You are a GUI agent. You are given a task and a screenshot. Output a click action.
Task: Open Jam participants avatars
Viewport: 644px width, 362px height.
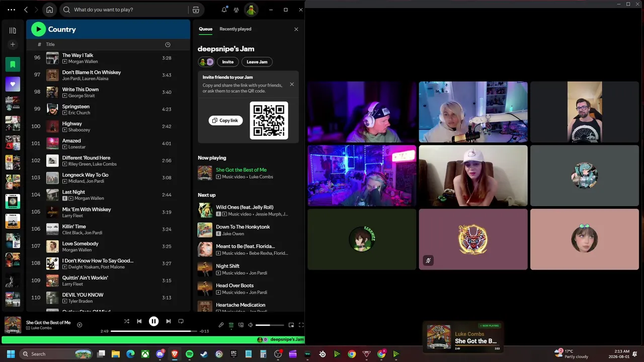pos(206,62)
